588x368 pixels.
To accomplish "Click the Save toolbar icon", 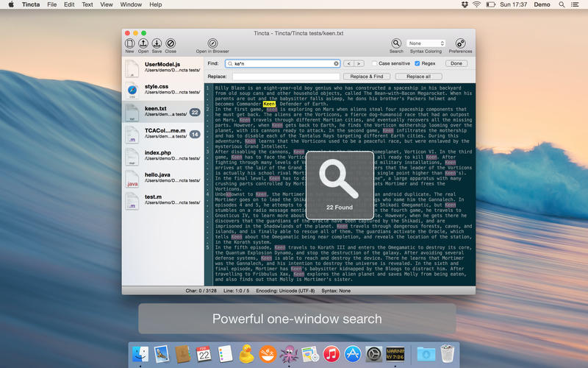I will tap(157, 43).
